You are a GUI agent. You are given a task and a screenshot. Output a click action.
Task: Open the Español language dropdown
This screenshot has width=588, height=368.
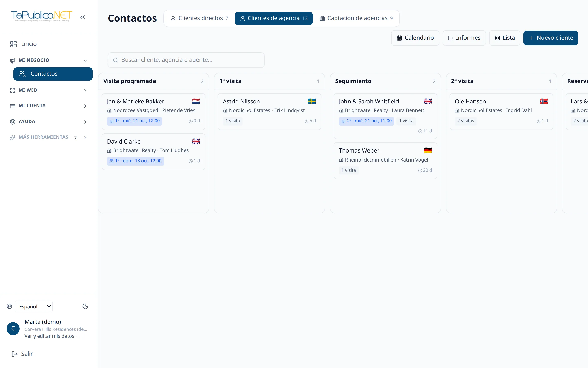tap(34, 306)
